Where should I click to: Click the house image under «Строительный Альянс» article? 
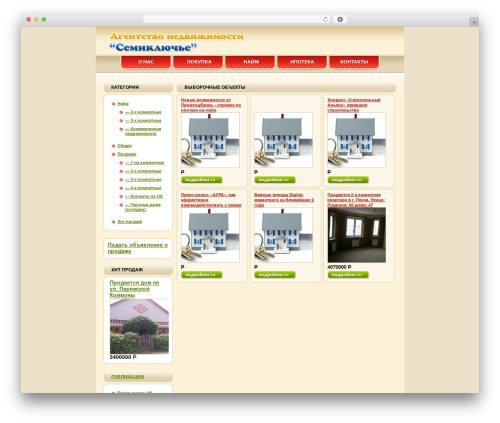click(x=357, y=140)
